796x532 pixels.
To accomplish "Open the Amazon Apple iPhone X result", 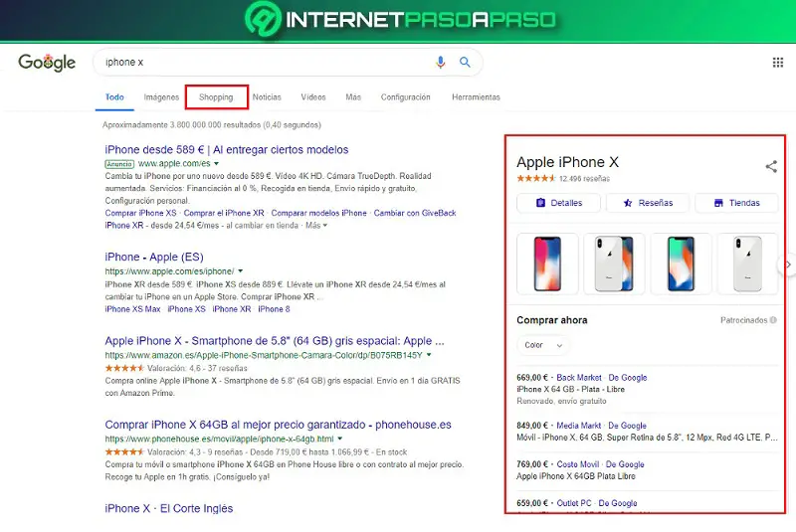I will 275,341.
